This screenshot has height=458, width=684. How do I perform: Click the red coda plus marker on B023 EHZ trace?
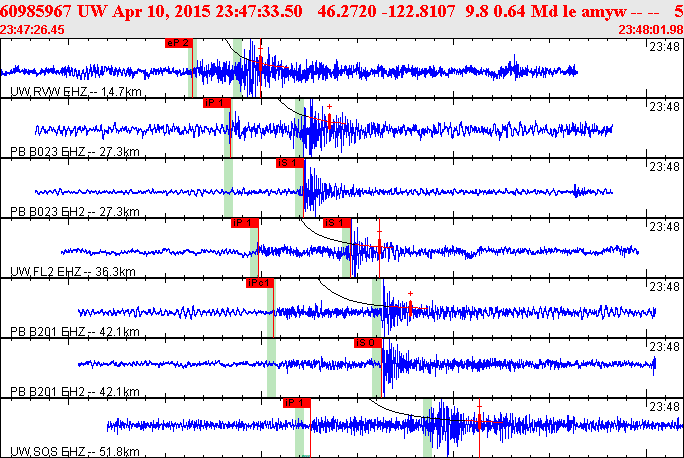[x=329, y=106]
